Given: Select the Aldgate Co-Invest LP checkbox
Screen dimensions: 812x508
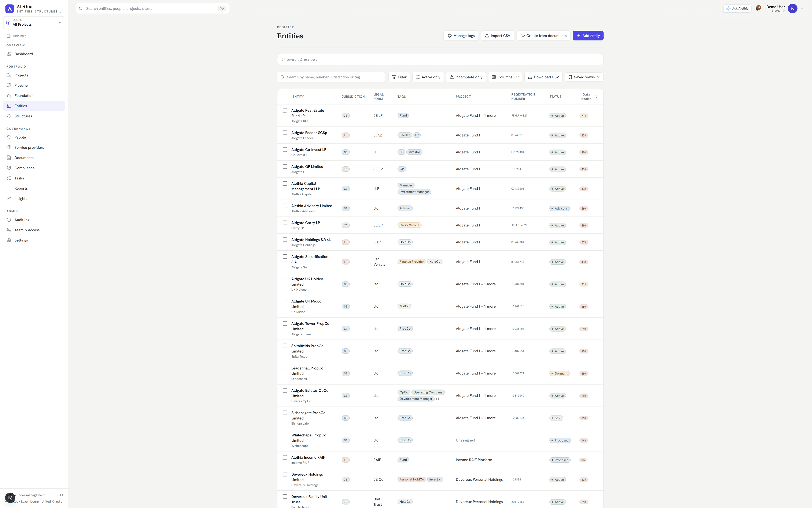Looking at the screenshot, I should coord(285,150).
